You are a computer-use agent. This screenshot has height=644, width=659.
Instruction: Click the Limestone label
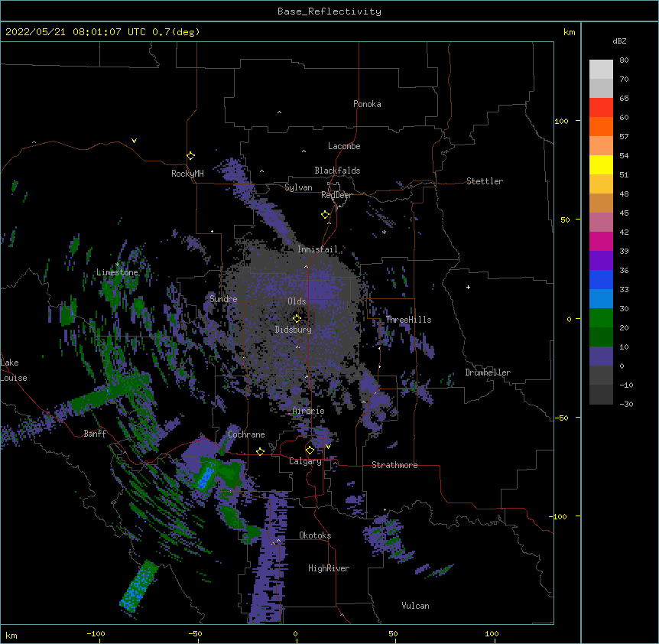117,272
